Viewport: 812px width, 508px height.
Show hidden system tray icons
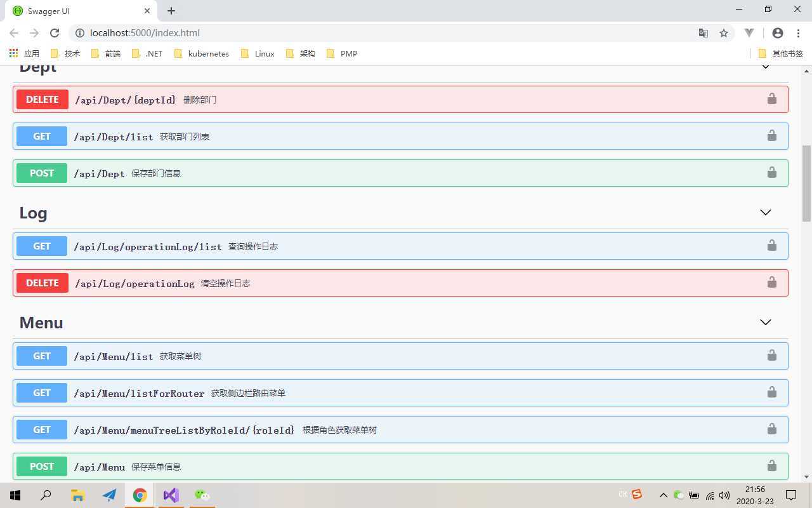(663, 495)
